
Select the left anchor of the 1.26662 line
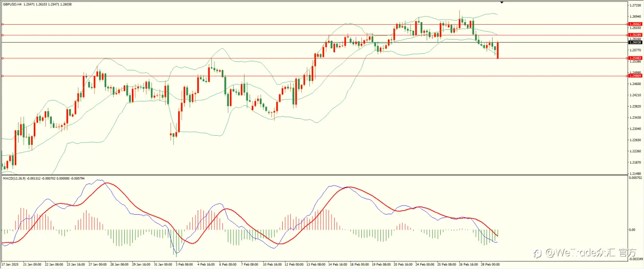[3, 24]
